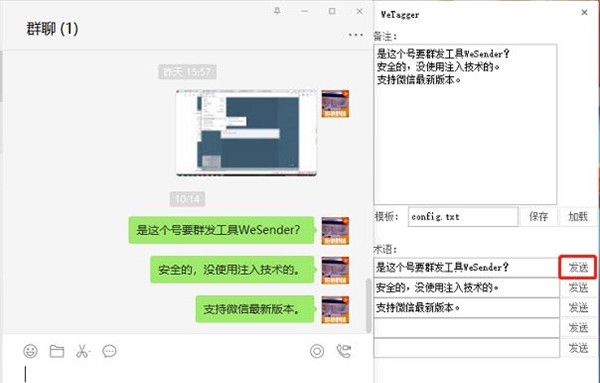Viewport: 600px width, 383px height.
Task: Focus the config.txt template input field
Action: pos(463,217)
